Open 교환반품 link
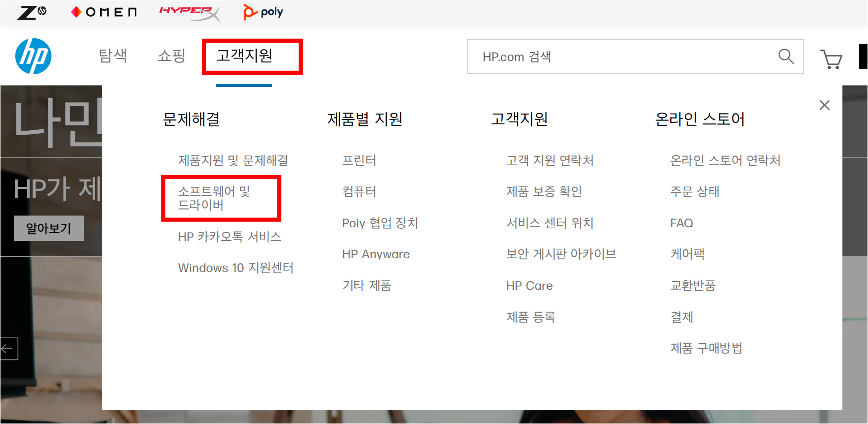868x424 pixels. [x=693, y=286]
